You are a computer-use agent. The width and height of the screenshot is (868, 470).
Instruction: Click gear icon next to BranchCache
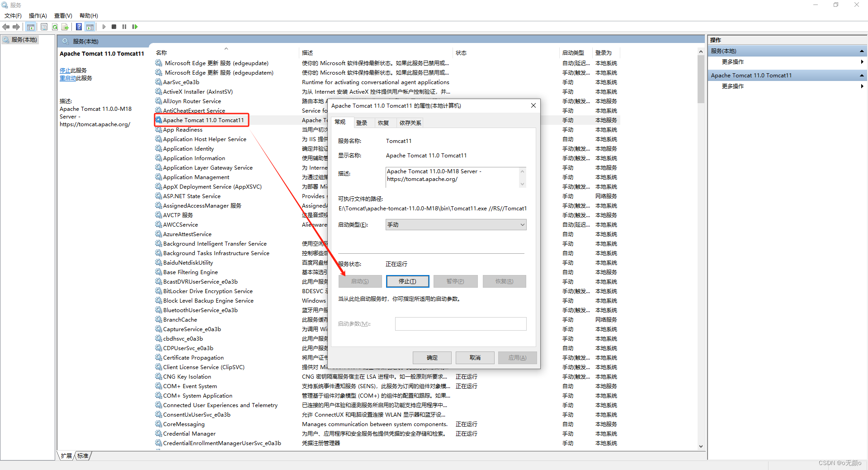[159, 319]
